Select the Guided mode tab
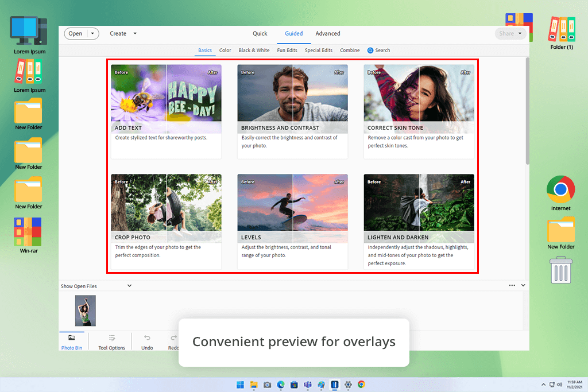The height and width of the screenshot is (392, 588). [x=293, y=33]
